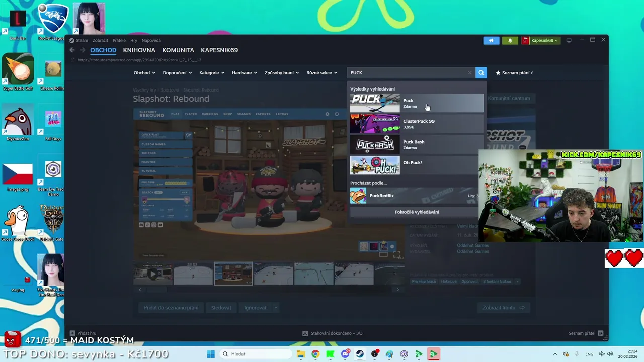Screen dimensions: 644x362
Task: Open the Přátelé menu
Action: pyautogui.click(x=119, y=40)
